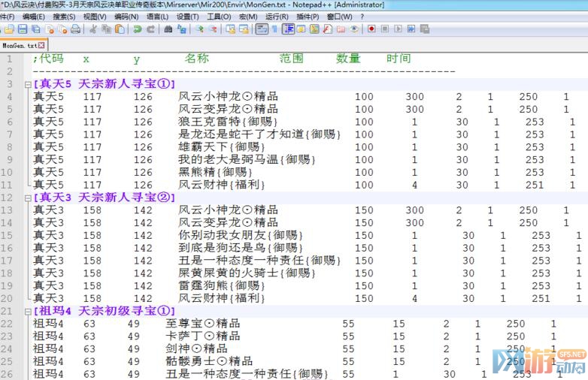Click the Zoom In toolbar icon
The image size is (588, 380).
pyautogui.click(x=199, y=29)
